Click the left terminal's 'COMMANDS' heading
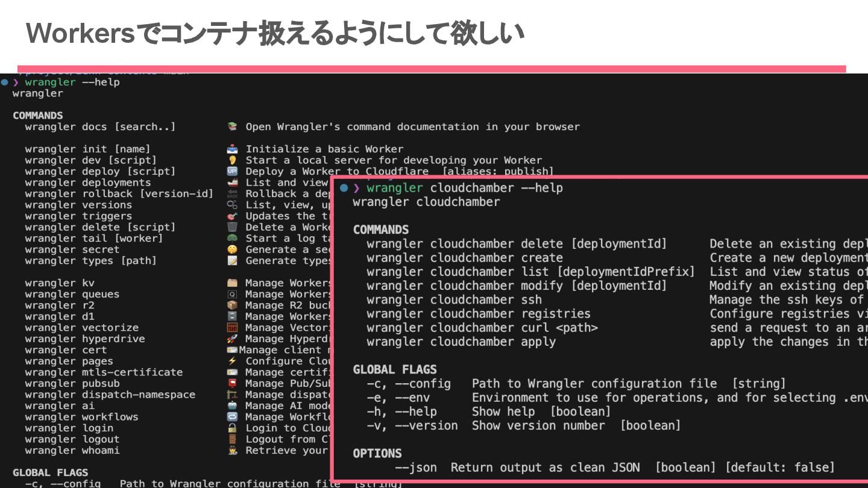The image size is (868, 488). pyautogui.click(x=37, y=116)
